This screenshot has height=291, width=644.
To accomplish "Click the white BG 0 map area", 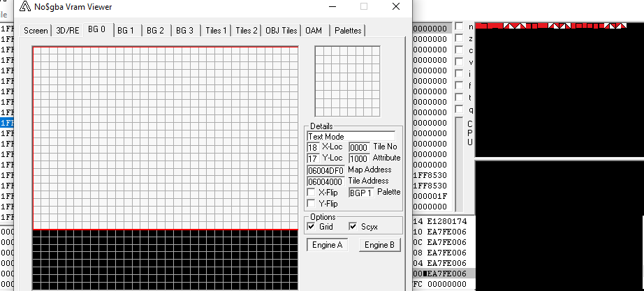I will tap(166, 138).
